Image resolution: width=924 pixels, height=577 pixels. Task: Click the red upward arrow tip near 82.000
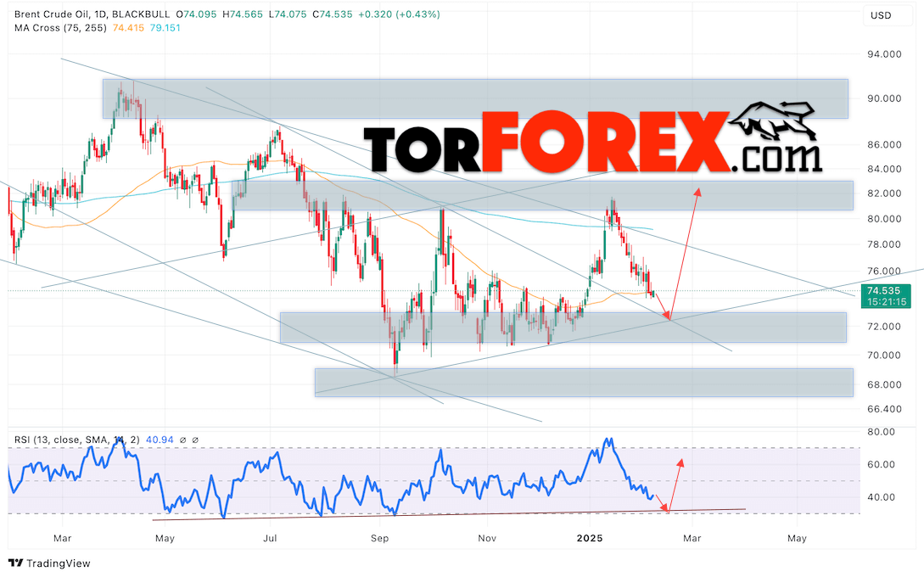pos(698,189)
